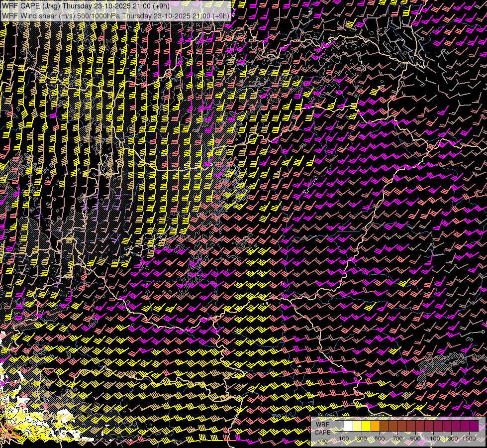Select the WRF Wind shear title line
Image resolution: width=487 pixels, height=448 pixels.
(115, 15)
